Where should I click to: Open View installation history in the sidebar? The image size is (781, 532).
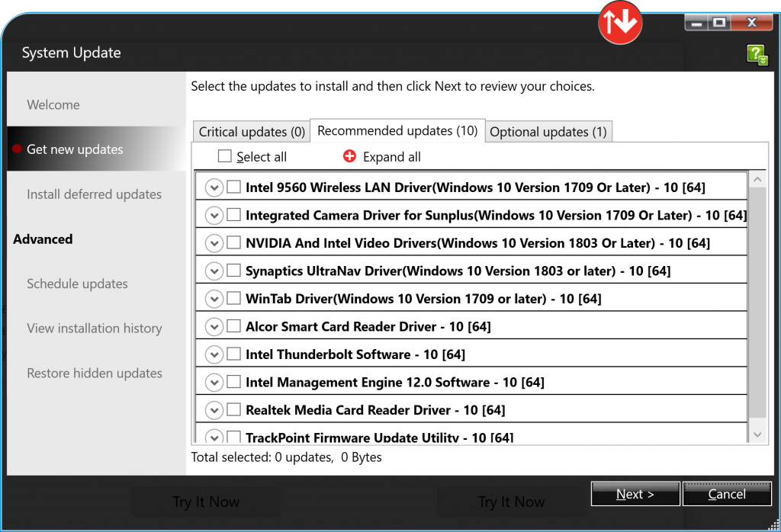pyautogui.click(x=95, y=328)
